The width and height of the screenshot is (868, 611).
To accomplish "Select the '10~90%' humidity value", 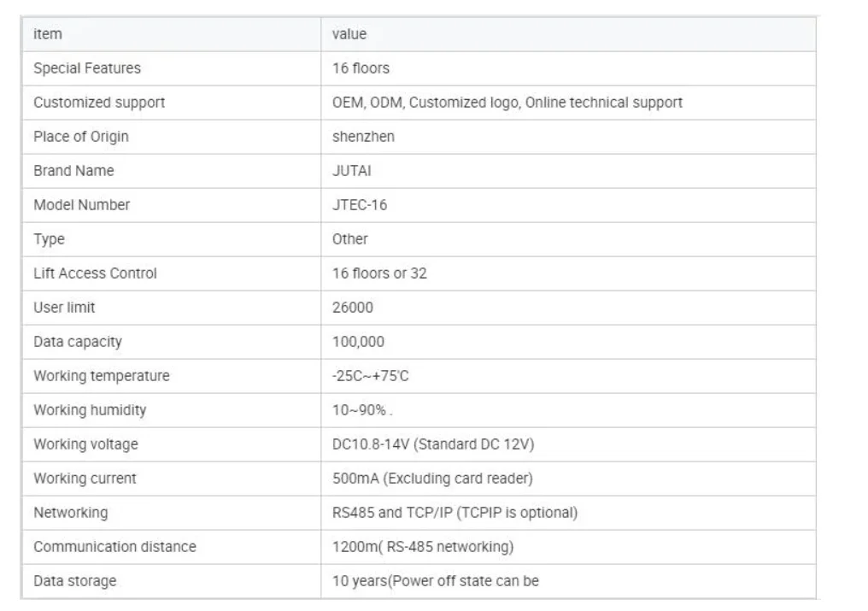I will 361,410.
